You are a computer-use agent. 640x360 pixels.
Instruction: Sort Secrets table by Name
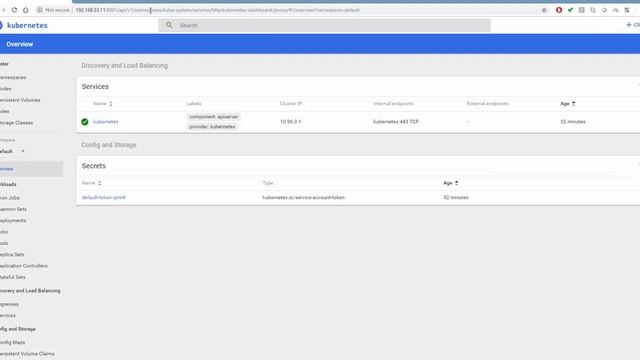point(91,183)
